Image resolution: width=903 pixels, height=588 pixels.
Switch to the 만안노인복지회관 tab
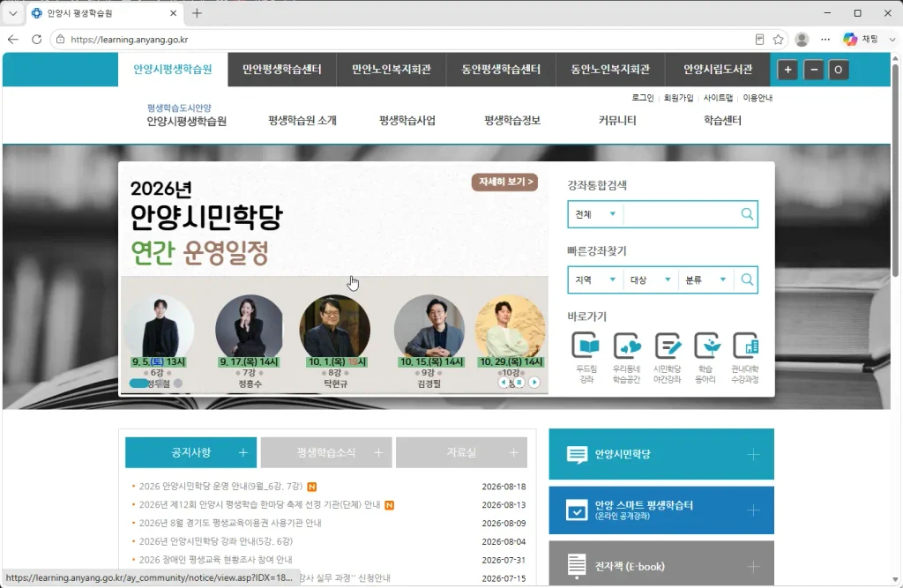point(392,70)
